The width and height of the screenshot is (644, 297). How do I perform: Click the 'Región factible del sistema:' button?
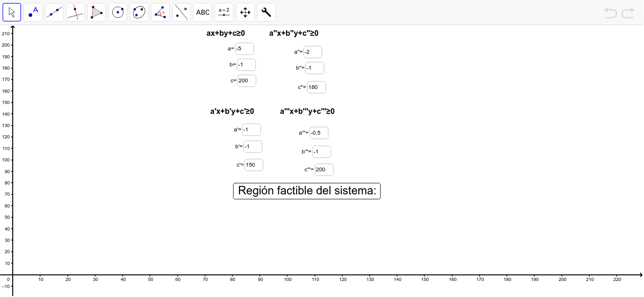(307, 191)
